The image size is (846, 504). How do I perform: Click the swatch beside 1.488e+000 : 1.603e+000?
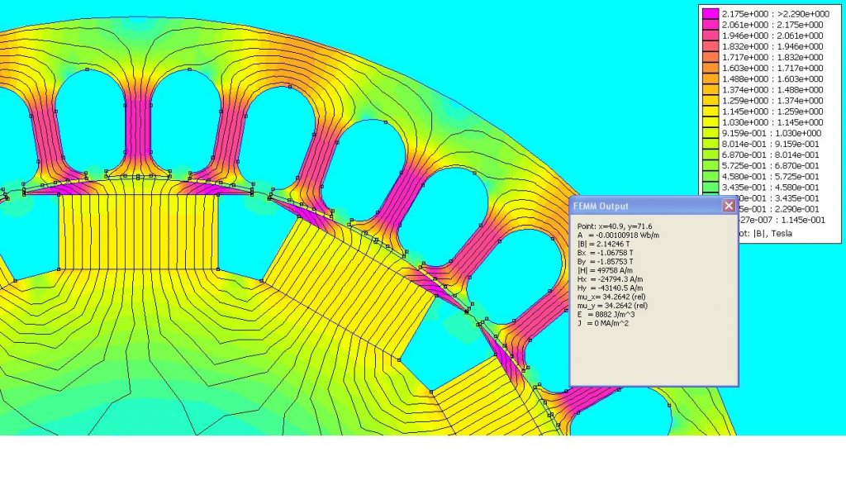pyautogui.click(x=711, y=78)
